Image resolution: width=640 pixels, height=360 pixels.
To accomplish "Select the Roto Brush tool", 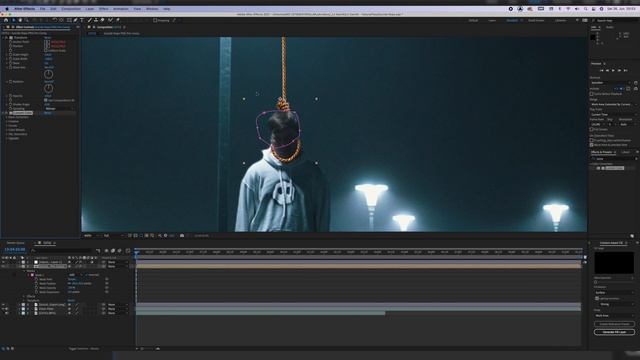I will pos(110,20).
